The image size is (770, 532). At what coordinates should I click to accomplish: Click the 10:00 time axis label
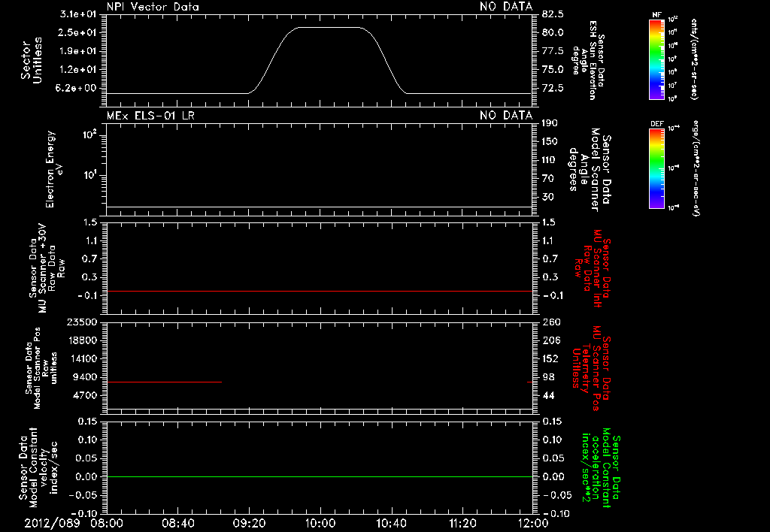[x=320, y=523]
